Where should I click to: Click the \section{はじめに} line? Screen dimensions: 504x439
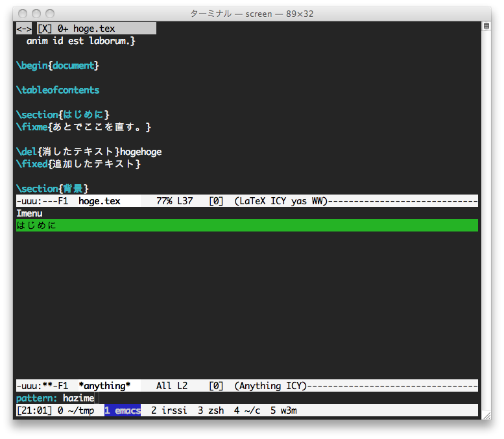63,115
